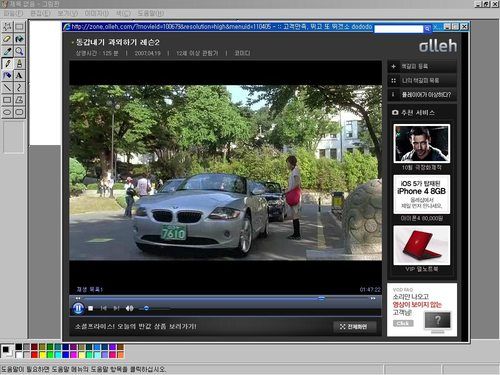Open the red VIP notebook thumbnail
The width and height of the screenshot is (500, 375).
tap(422, 245)
